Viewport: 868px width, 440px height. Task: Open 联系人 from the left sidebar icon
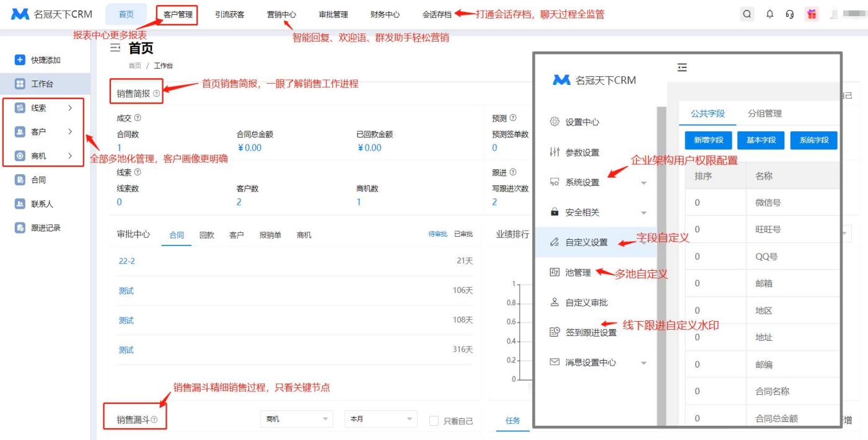pyautogui.click(x=20, y=204)
